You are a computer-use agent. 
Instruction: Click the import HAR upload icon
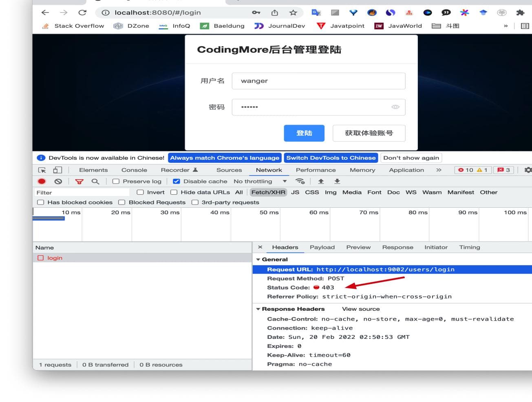(x=321, y=181)
